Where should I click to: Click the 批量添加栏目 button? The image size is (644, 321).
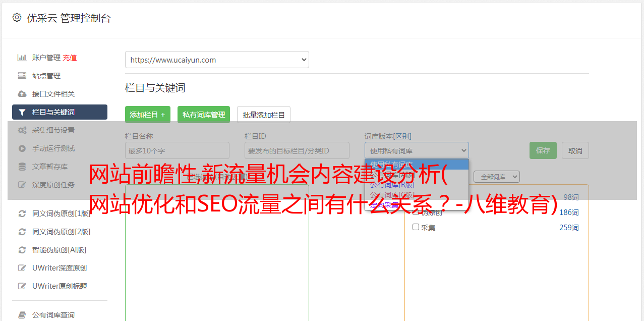pyautogui.click(x=264, y=115)
